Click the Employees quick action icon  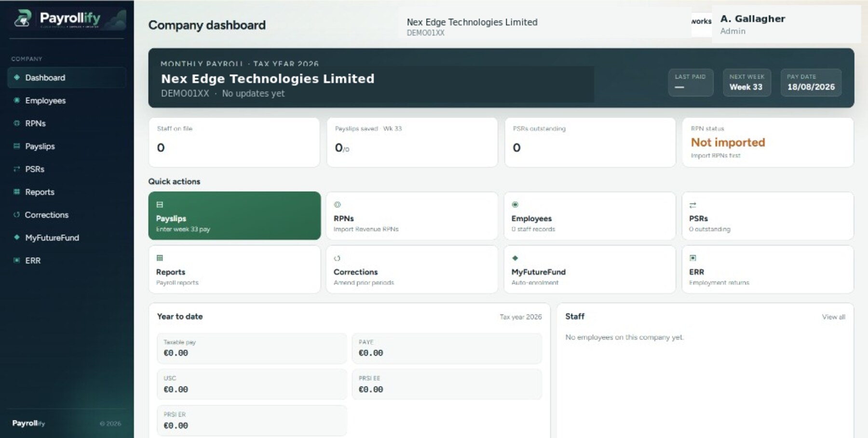(x=515, y=205)
